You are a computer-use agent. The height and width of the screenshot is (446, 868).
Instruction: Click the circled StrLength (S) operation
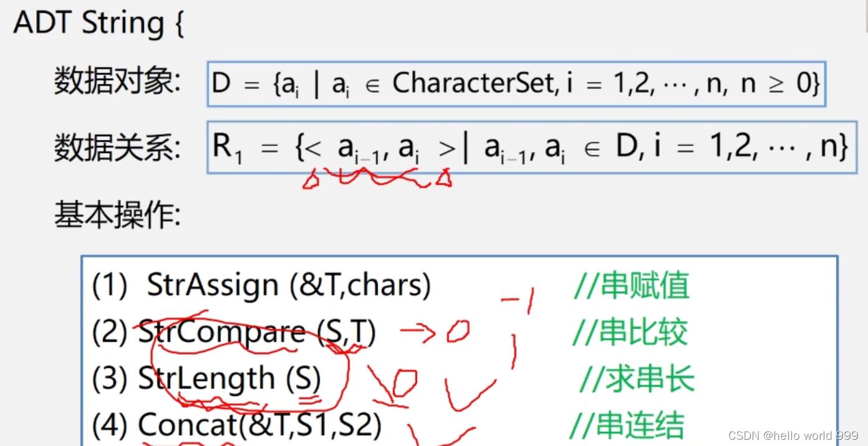tap(229, 377)
